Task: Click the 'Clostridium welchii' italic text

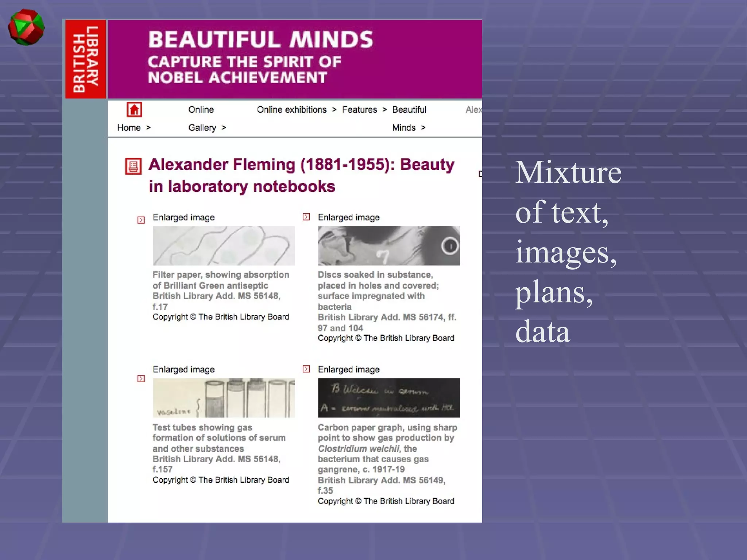Action: [x=358, y=448]
